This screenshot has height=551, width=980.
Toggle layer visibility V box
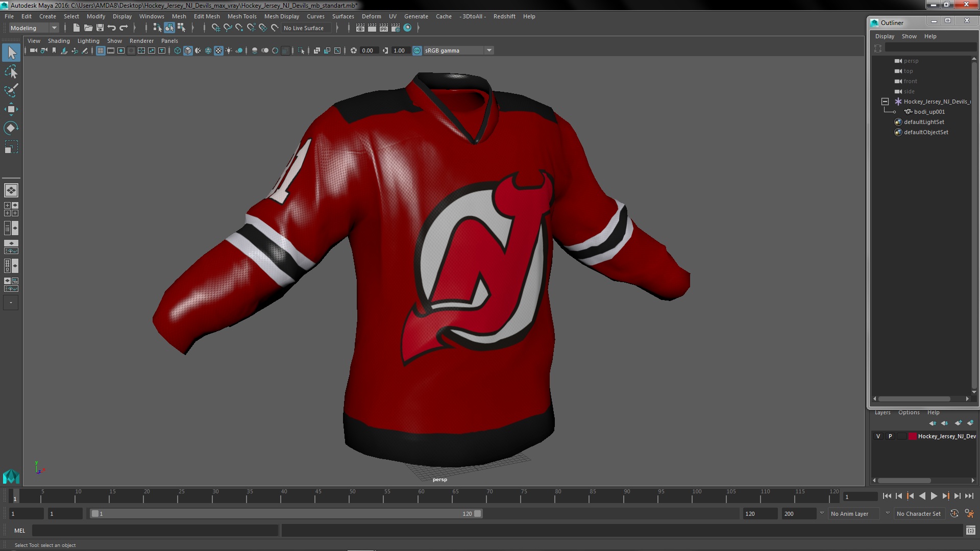click(878, 436)
